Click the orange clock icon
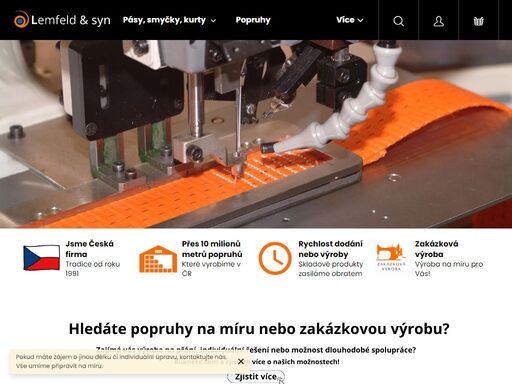The height and width of the screenshot is (384, 512). [275, 258]
